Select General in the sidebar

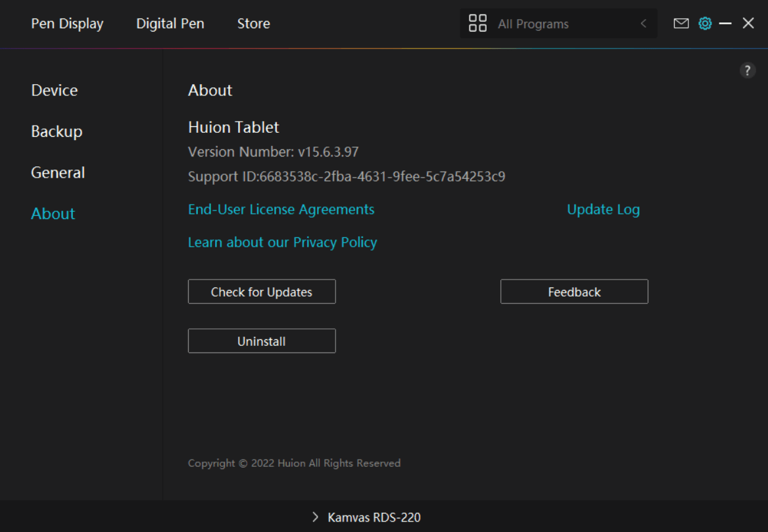(58, 172)
